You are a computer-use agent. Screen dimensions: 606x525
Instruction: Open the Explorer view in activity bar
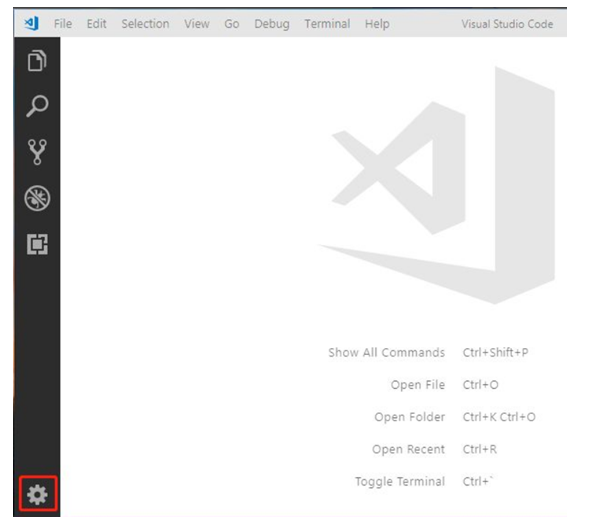[37, 62]
